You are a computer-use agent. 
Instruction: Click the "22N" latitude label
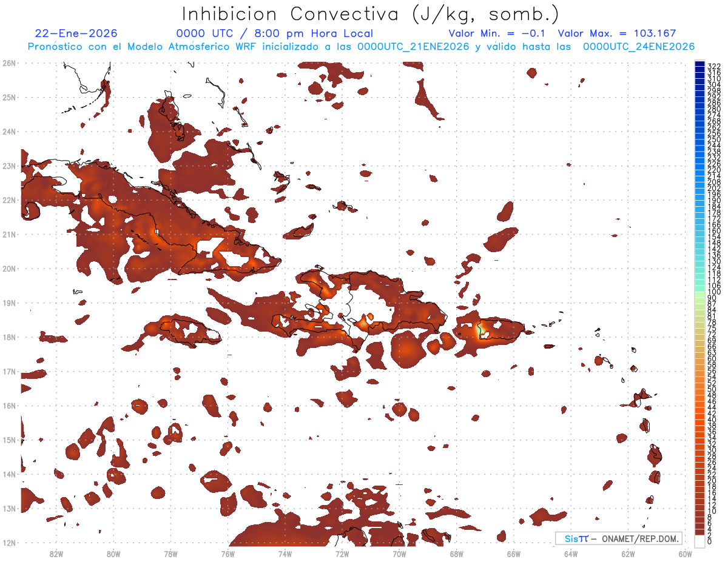(9, 200)
